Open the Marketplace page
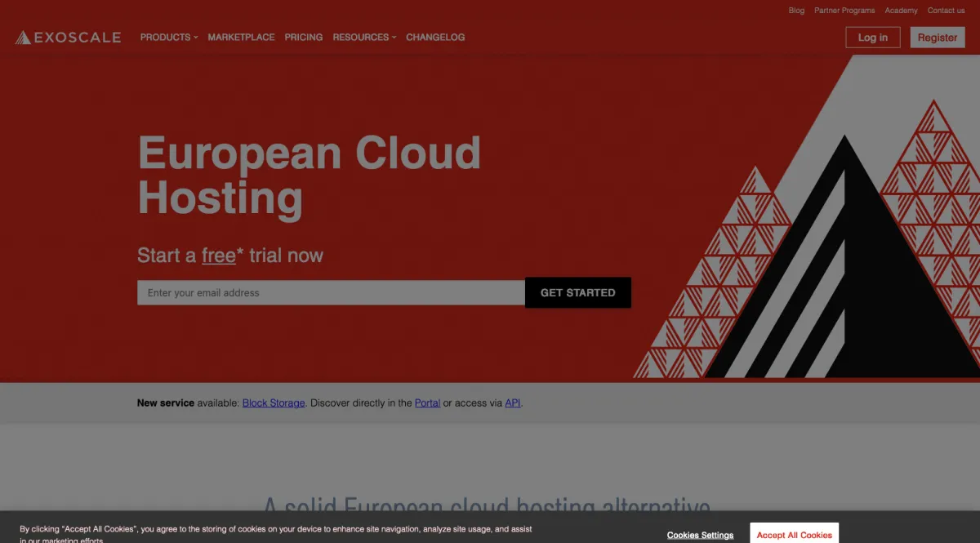Viewport: 980px width, 543px height. pyautogui.click(x=241, y=38)
